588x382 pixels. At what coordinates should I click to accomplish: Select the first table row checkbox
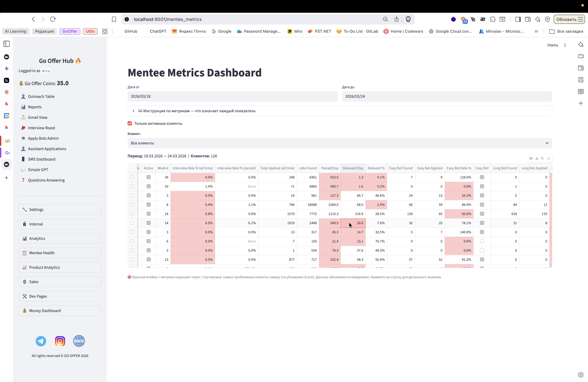132,177
